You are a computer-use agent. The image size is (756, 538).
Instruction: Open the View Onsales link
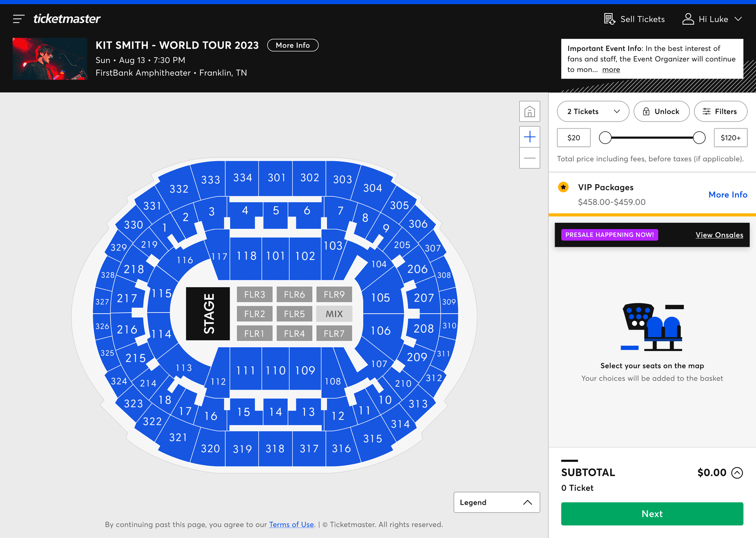719,235
